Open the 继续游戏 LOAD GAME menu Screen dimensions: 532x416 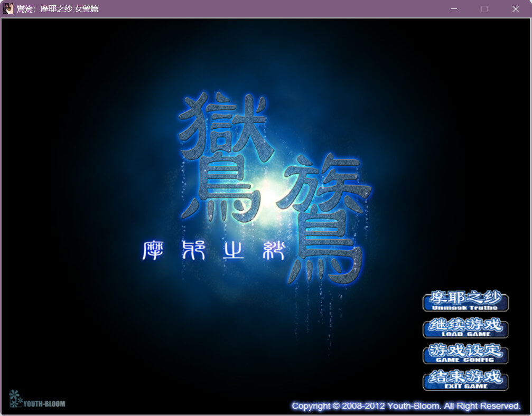(465, 328)
